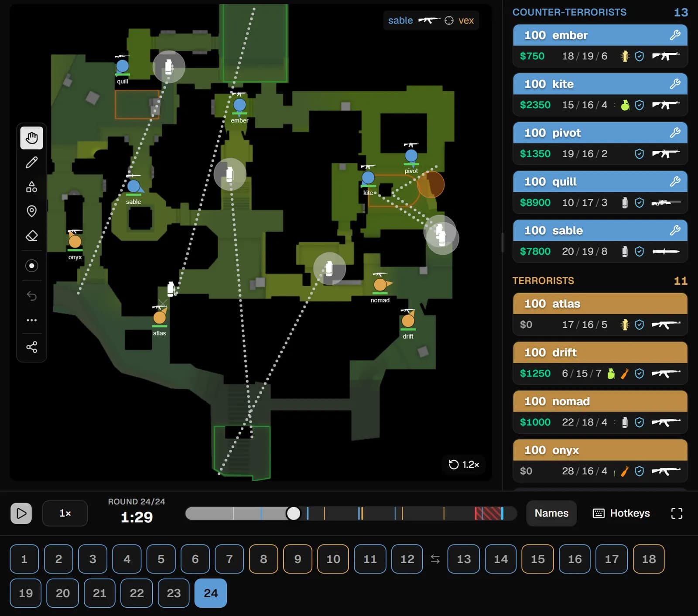The image size is (698, 616).
Task: Select the atlas player card
Action: (x=600, y=314)
